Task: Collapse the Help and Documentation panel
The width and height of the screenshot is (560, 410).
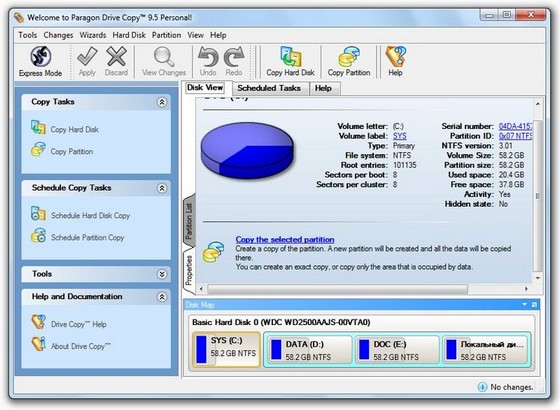Action: pos(162,297)
